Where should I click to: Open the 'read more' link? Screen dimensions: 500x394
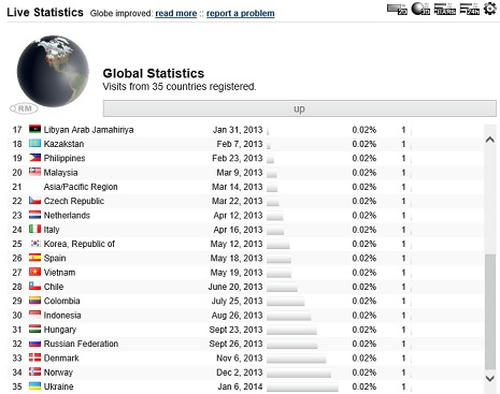click(x=176, y=13)
